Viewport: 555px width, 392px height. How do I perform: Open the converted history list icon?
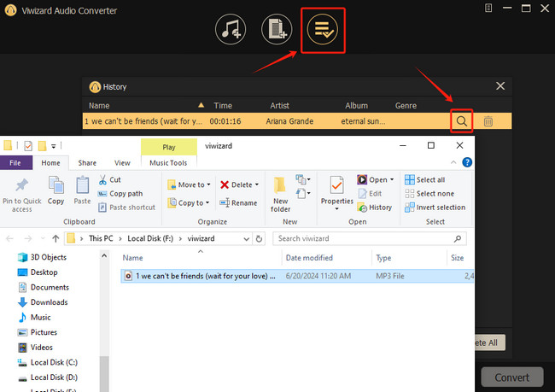[323, 29]
